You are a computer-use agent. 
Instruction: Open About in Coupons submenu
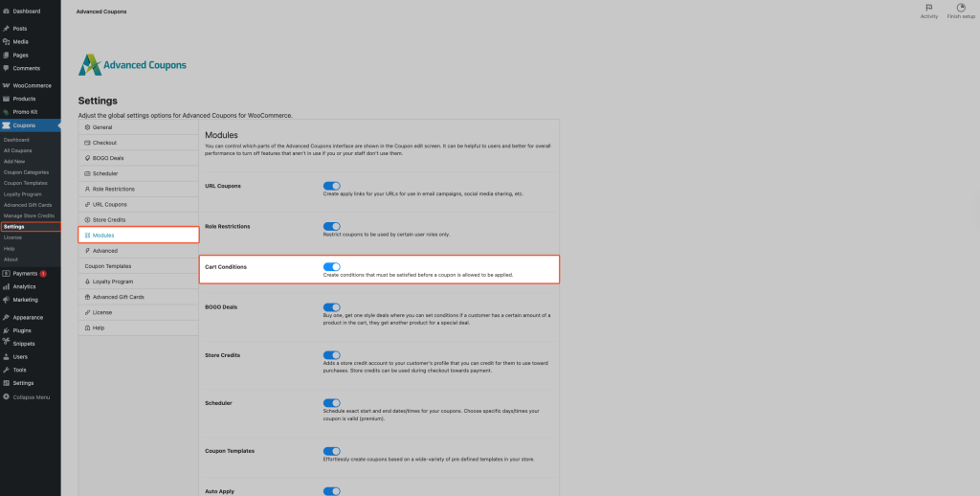[10, 259]
